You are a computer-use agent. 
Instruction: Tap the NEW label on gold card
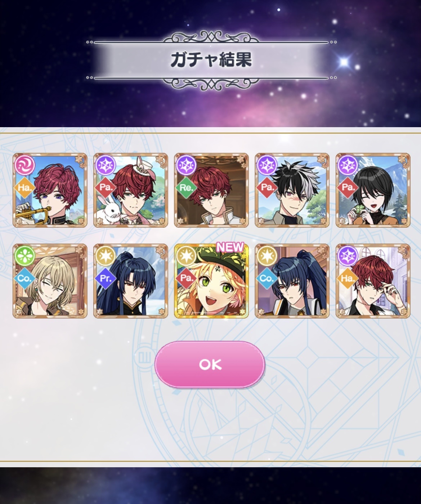(230, 247)
